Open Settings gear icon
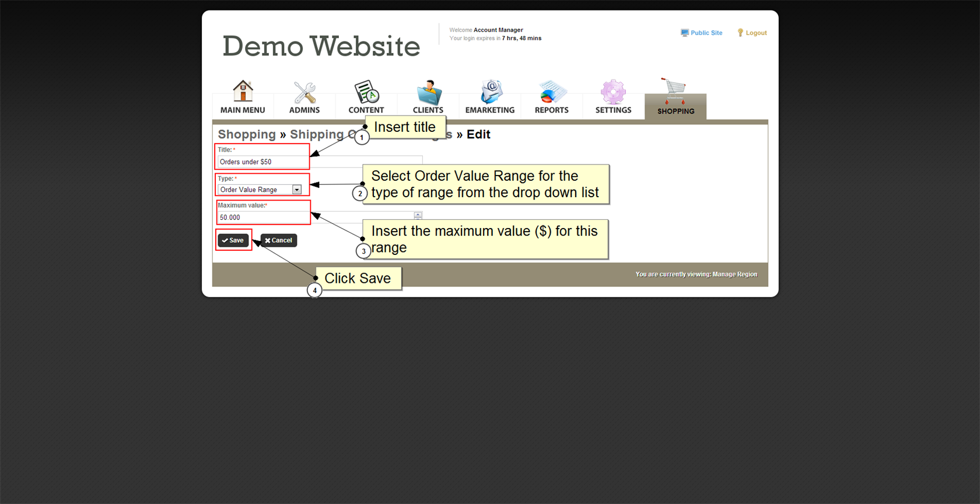 point(613,92)
